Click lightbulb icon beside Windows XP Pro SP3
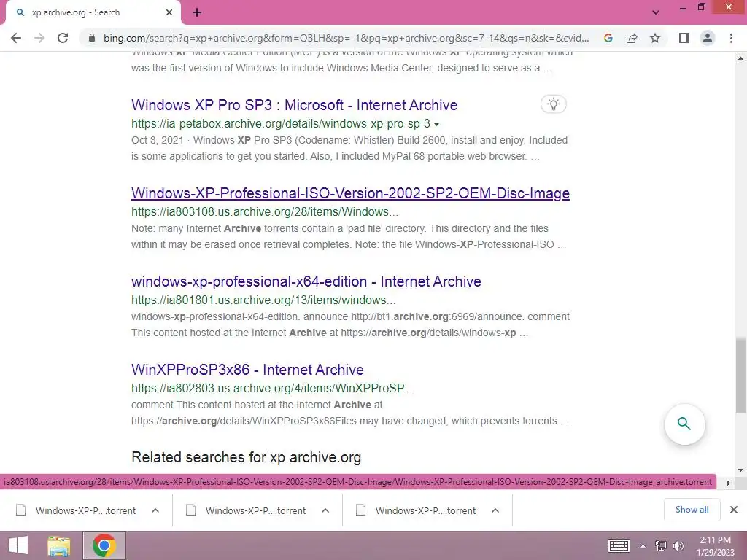This screenshot has width=747, height=560. (553, 104)
